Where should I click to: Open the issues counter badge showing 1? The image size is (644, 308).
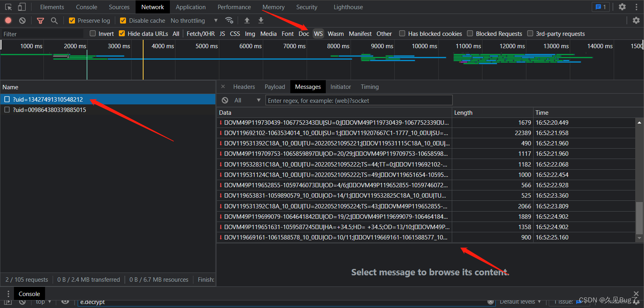(x=601, y=7)
